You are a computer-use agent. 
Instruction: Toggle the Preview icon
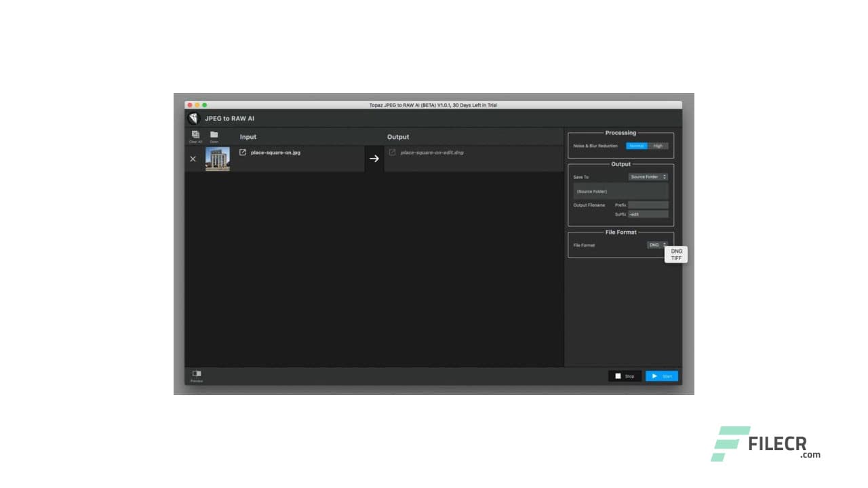[x=197, y=373]
